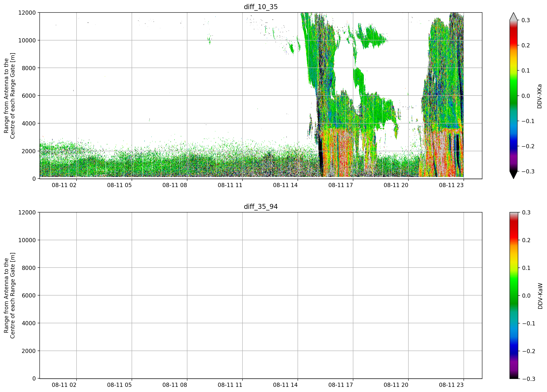
Task: Click the −0.1 tick on the DDV-KaW colorbar
Action: pos(528,323)
